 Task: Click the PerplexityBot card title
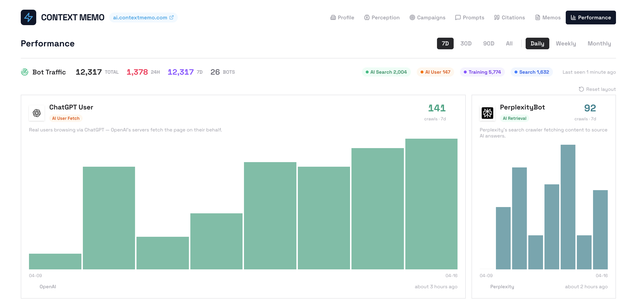[x=522, y=107]
